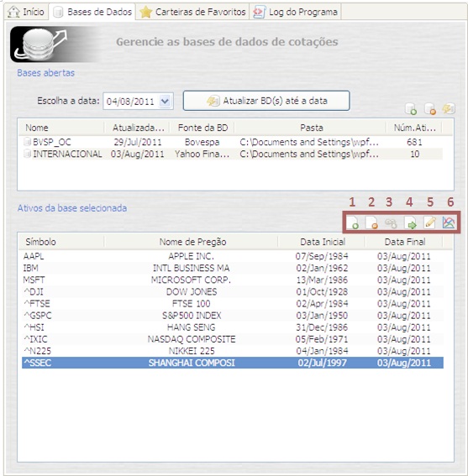Sort assets by Símbolo column header
This screenshot has height=476, width=468.
(x=61, y=242)
